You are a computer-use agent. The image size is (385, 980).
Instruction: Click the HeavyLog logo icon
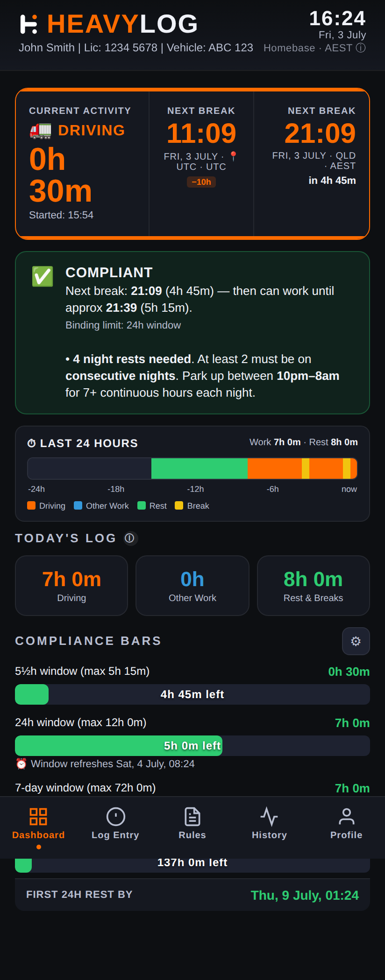click(x=29, y=24)
